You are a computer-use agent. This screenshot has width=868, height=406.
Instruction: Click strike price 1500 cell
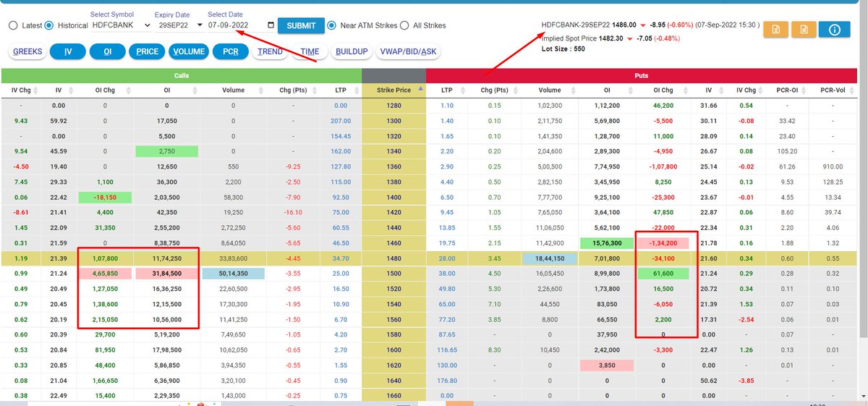coord(393,274)
